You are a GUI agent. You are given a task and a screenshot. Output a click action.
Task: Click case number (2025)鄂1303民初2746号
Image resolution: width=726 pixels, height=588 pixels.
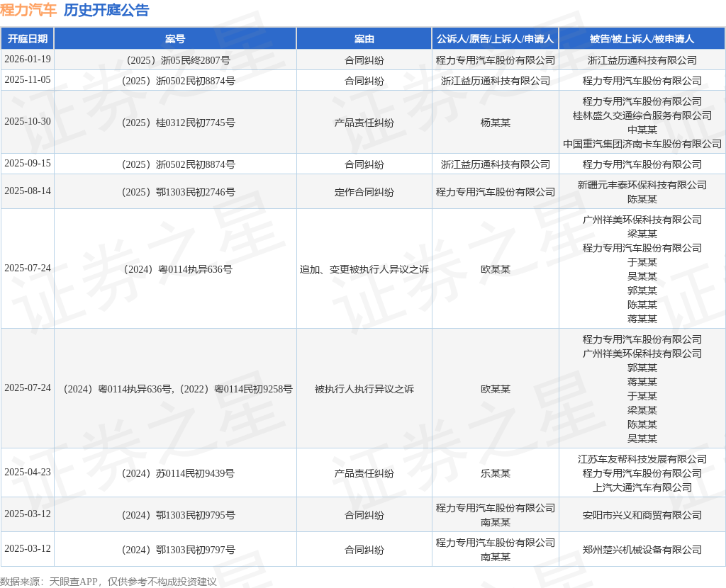coord(178,192)
